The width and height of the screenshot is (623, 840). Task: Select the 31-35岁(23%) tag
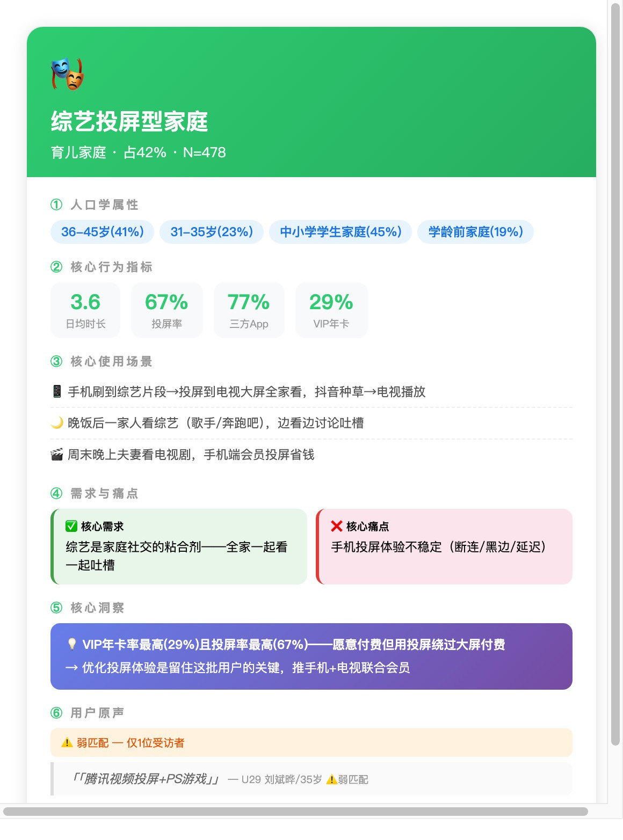[212, 232]
